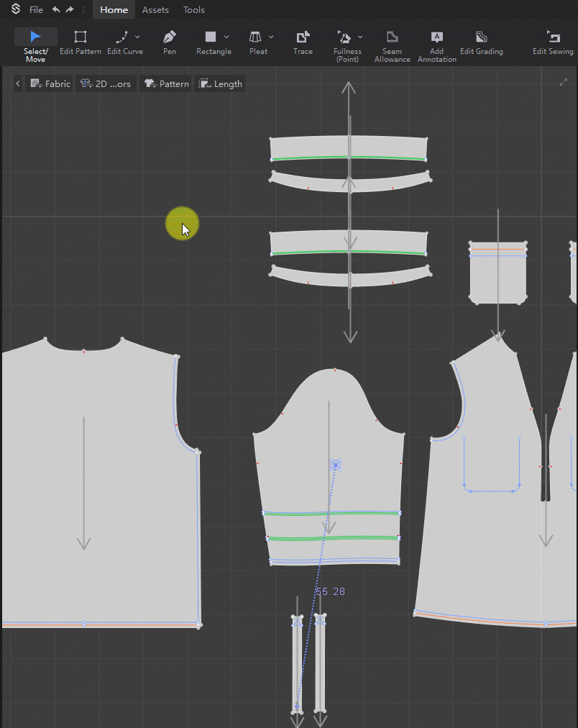Click the Redo arrow icon
This screenshot has height=728, width=578.
[x=70, y=10]
